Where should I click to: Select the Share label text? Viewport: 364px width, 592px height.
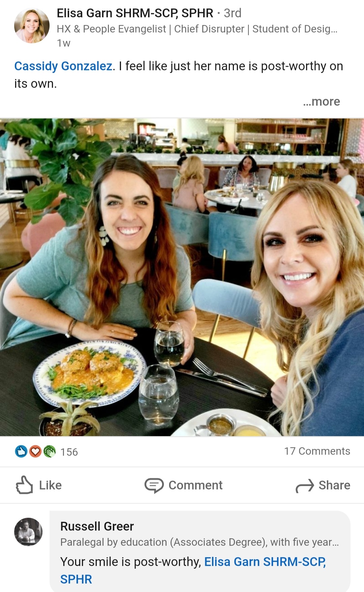334,485
